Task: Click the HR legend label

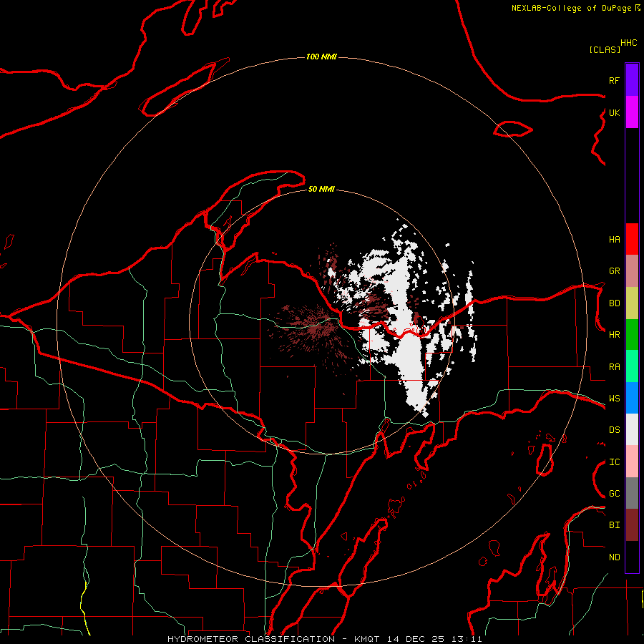Action: point(614,335)
